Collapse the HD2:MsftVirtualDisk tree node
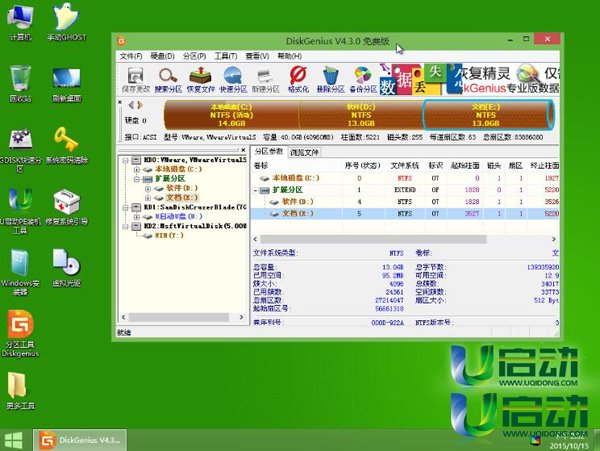Viewport: 600px width, 451px height. click(x=126, y=226)
